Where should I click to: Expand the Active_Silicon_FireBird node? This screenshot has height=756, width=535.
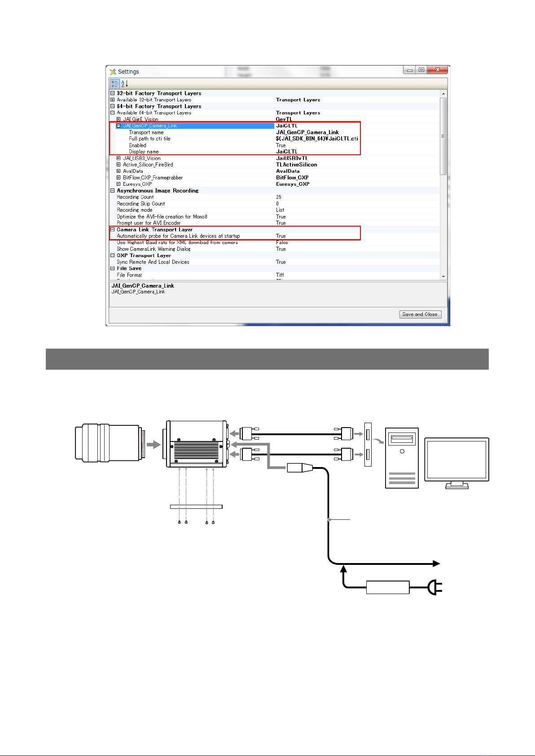[x=118, y=165]
